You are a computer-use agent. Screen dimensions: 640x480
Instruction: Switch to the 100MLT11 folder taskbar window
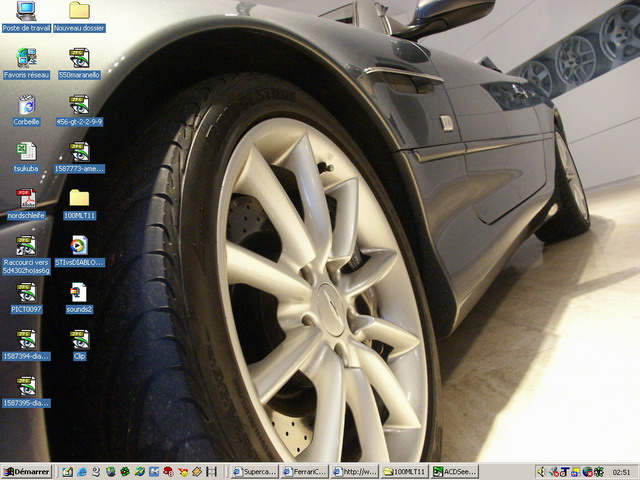pyautogui.click(x=404, y=472)
